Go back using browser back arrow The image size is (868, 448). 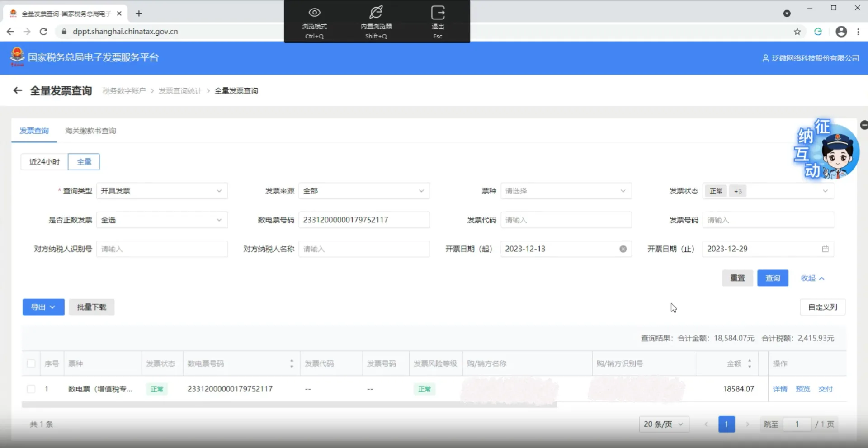click(x=10, y=32)
